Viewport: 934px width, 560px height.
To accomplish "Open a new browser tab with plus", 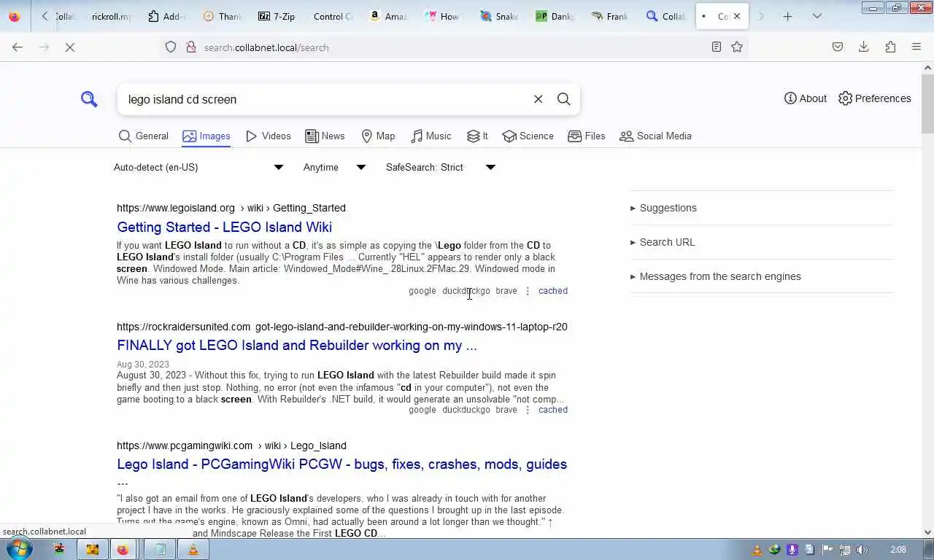I will (787, 16).
